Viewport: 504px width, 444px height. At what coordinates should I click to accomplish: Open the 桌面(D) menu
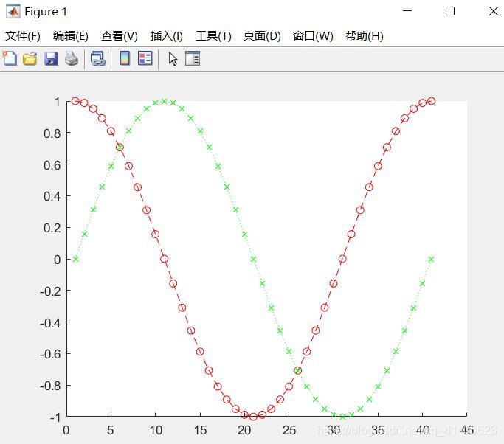coord(262,36)
